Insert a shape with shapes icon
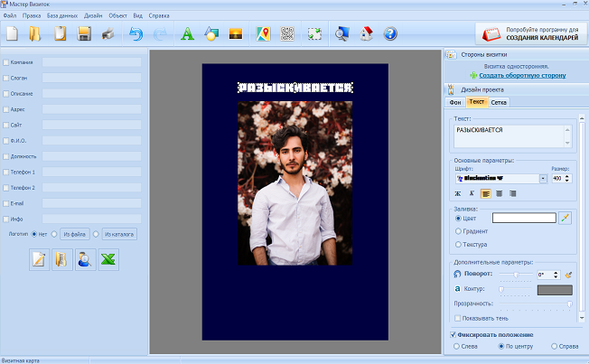The image size is (589, 364). (x=211, y=33)
